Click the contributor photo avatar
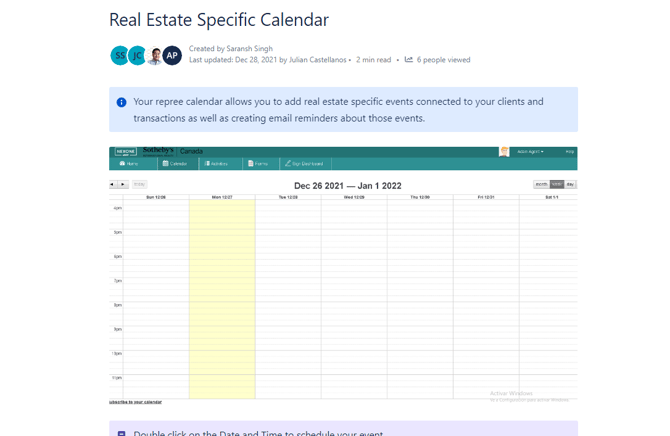Screen dimensions: 670x436 tap(155, 56)
